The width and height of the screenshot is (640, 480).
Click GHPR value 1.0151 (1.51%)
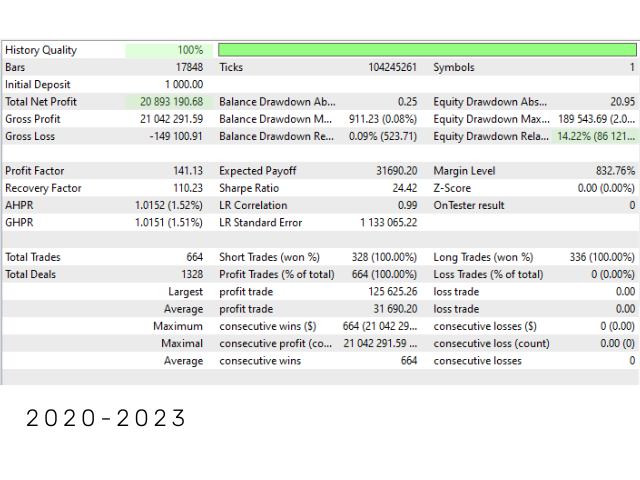[x=169, y=222]
